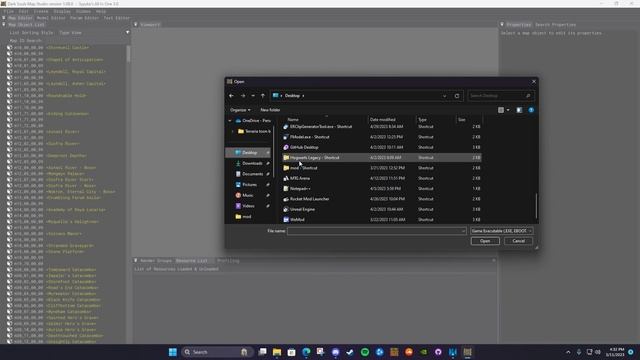640x360 pixels.
Task: Click the Stormveil Castle map cube icon
Action: (9, 48)
